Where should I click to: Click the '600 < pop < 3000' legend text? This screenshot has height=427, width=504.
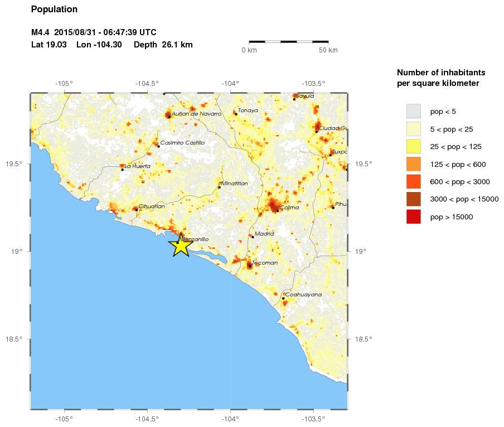click(460, 182)
